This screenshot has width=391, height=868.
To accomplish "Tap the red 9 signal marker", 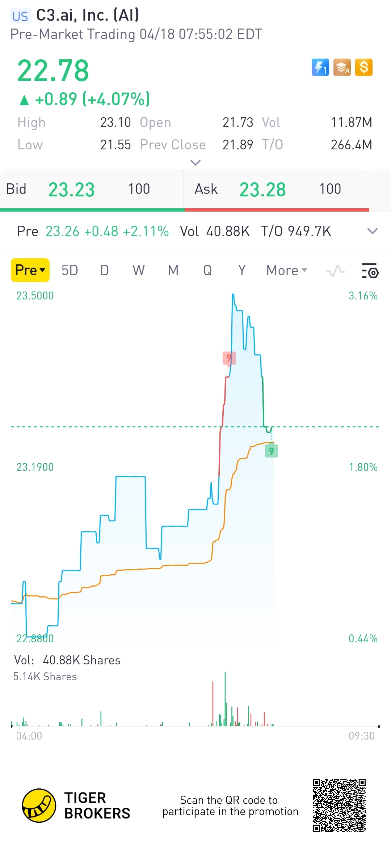I will pos(229,358).
